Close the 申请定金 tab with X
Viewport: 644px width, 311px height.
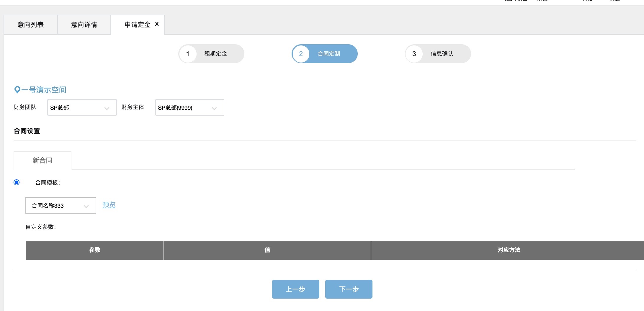pos(157,24)
